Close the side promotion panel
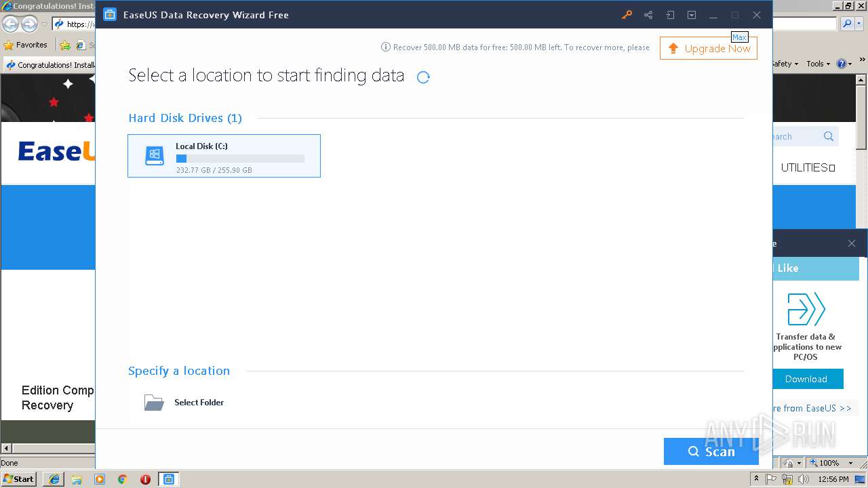 click(852, 243)
